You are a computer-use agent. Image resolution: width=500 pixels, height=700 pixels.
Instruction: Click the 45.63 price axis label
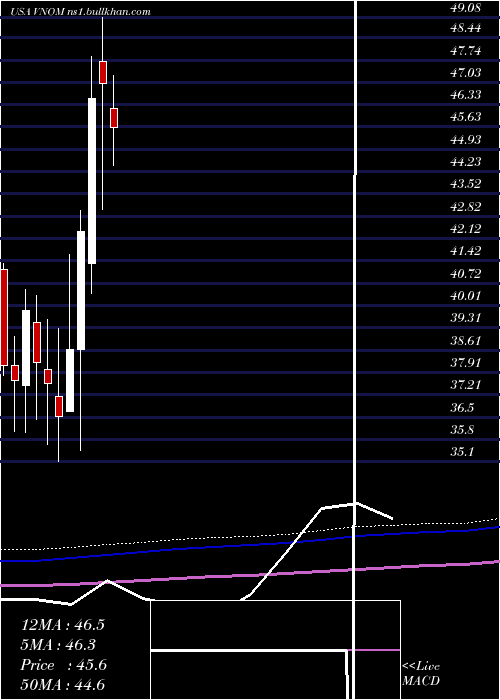(x=466, y=117)
